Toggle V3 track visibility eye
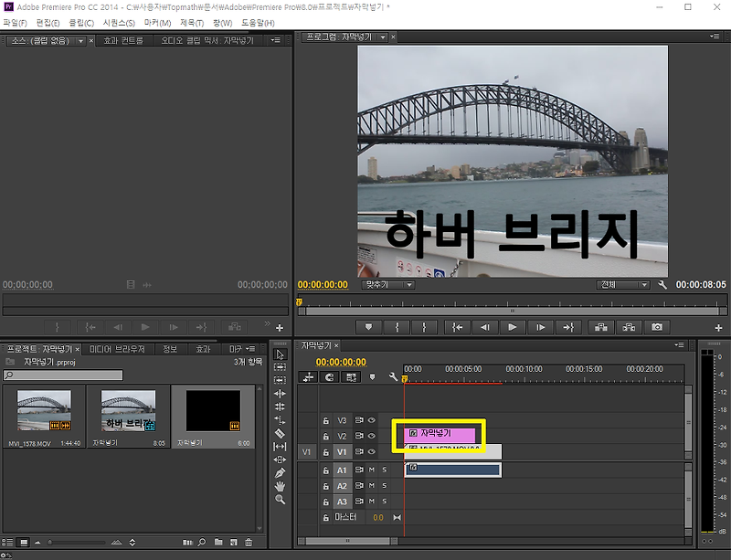This screenshot has height=560, width=731. (372, 420)
